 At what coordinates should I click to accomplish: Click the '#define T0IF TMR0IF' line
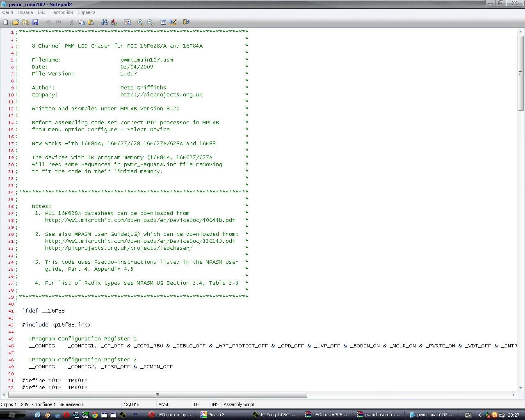click(x=55, y=381)
